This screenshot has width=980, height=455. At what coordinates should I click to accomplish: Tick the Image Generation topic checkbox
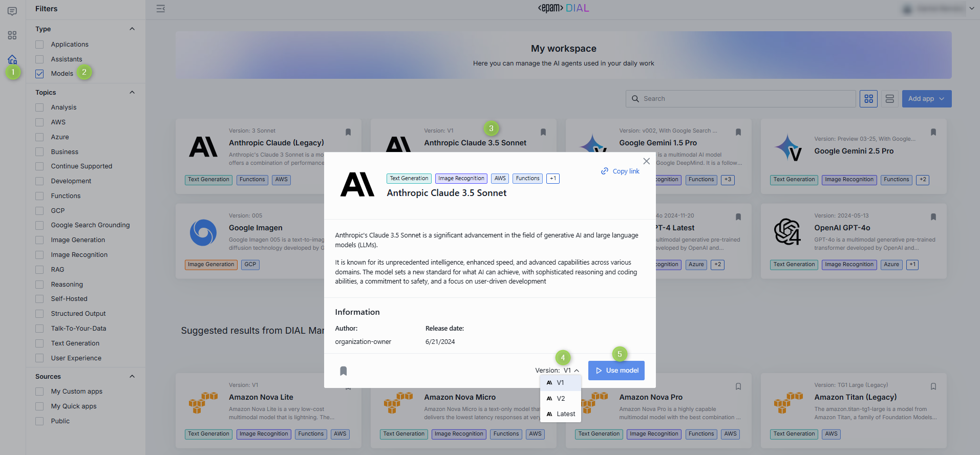(x=39, y=240)
